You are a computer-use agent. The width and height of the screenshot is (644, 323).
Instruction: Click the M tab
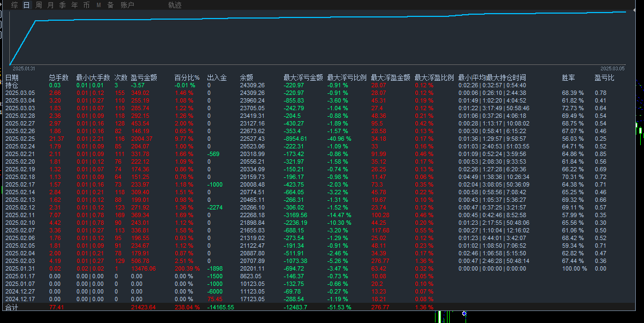[99, 5]
